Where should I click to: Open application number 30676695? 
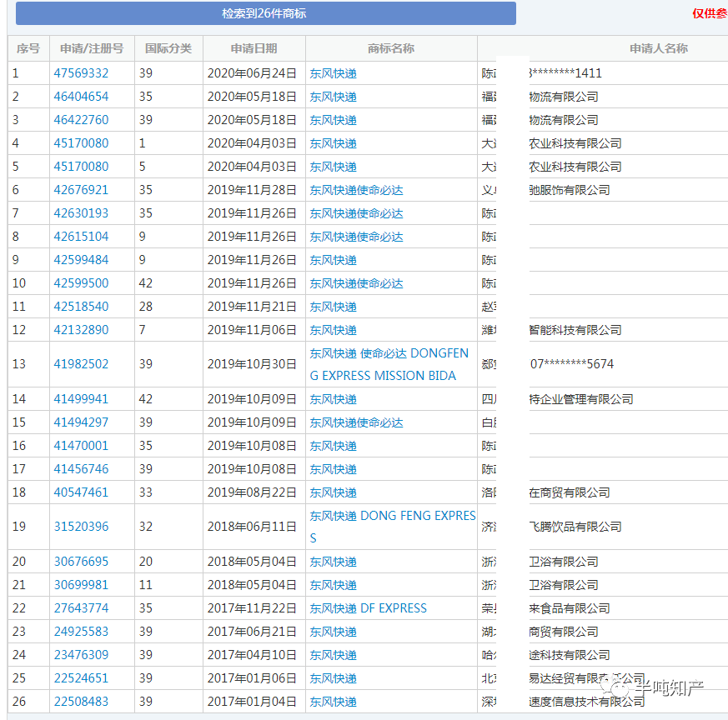coord(81,562)
